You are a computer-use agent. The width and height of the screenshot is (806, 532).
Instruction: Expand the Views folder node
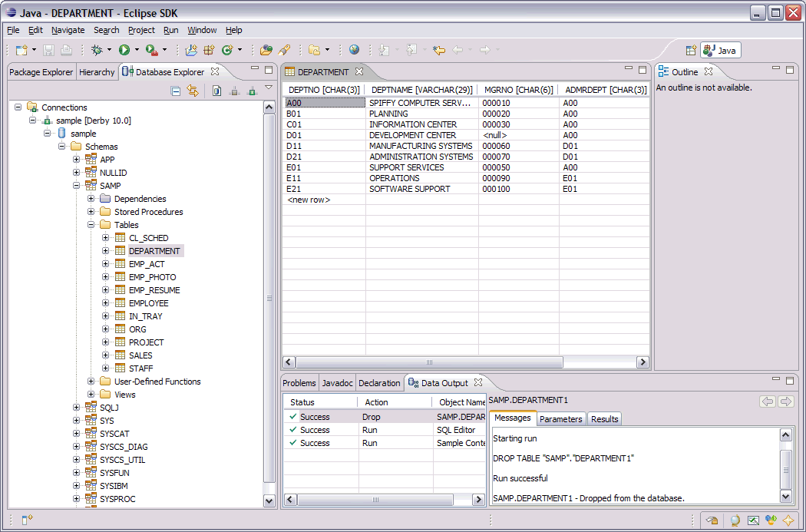[91, 395]
